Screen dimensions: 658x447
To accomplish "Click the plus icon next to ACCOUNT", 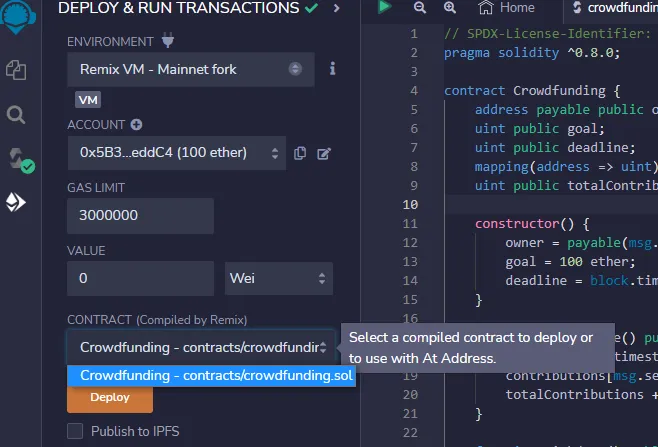I will pos(136,125).
